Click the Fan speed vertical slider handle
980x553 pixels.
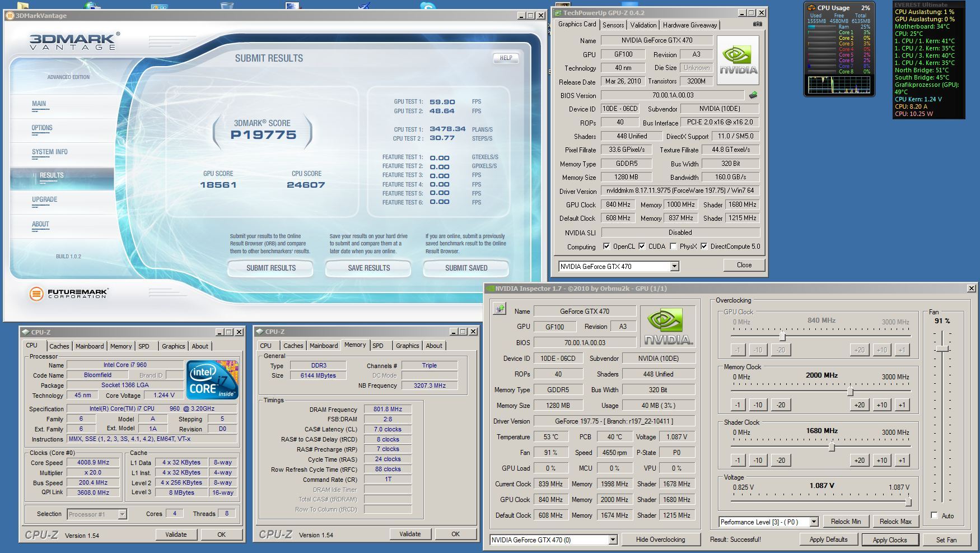pos(942,348)
